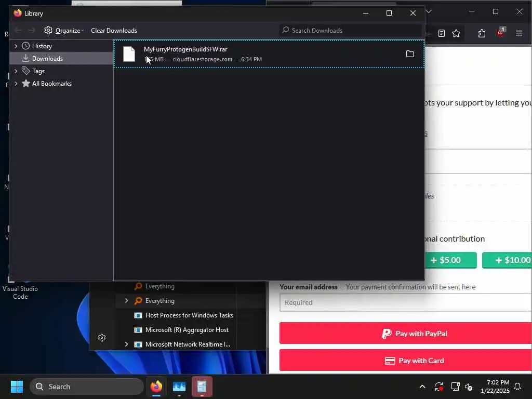Expand the All Bookmarks tree node
532x399 pixels.
(16, 84)
